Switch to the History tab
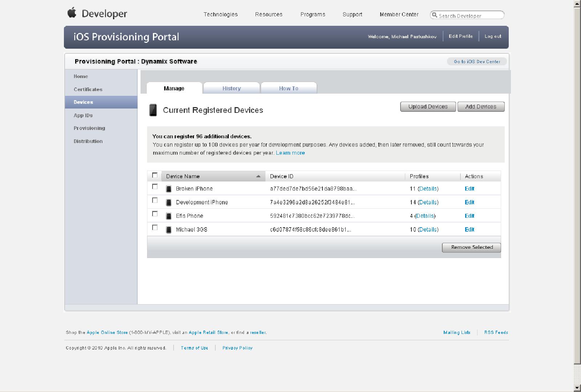The width and height of the screenshot is (581, 392). (232, 88)
